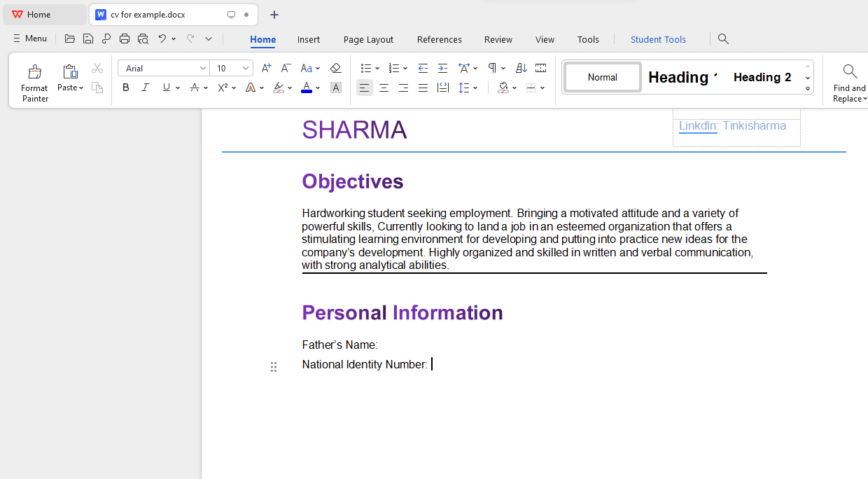Screen dimensions: 868x479
Task: Click the Format Painter tool
Action: 34,83
